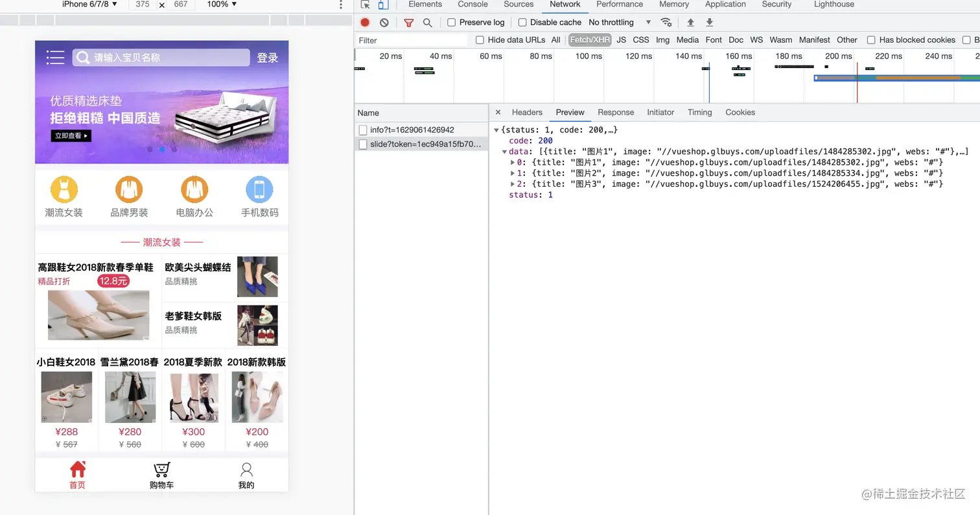This screenshot has height=515, width=980.
Task: Open the 老爹鞋女韩版 product thumbnail
Action: (257, 326)
